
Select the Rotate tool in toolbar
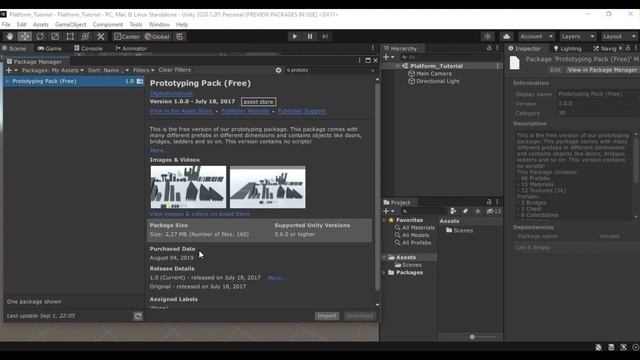[40, 36]
